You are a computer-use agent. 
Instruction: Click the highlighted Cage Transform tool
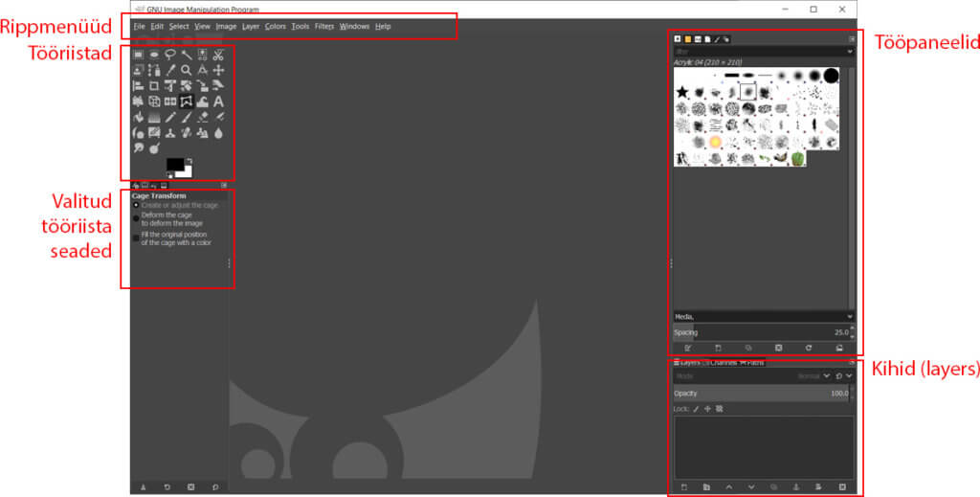187,102
